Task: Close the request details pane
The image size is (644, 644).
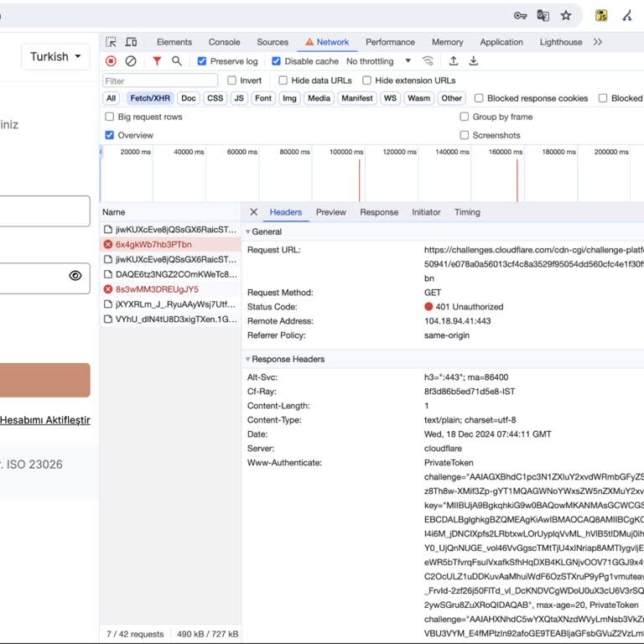Action: (253, 212)
